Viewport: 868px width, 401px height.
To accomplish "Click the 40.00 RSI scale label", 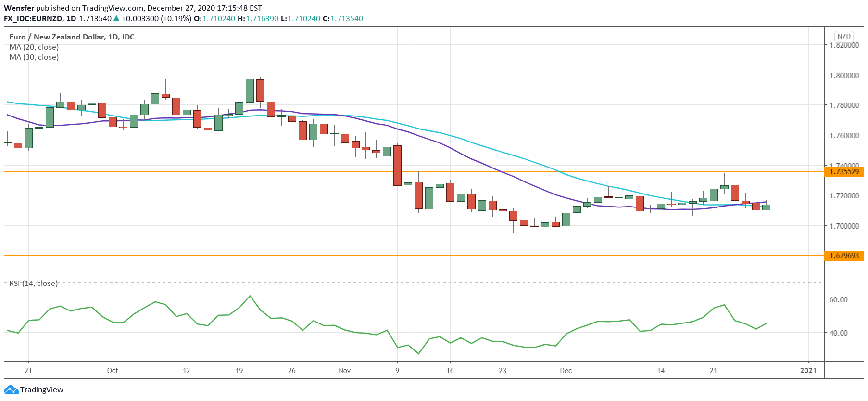I will click(x=839, y=333).
